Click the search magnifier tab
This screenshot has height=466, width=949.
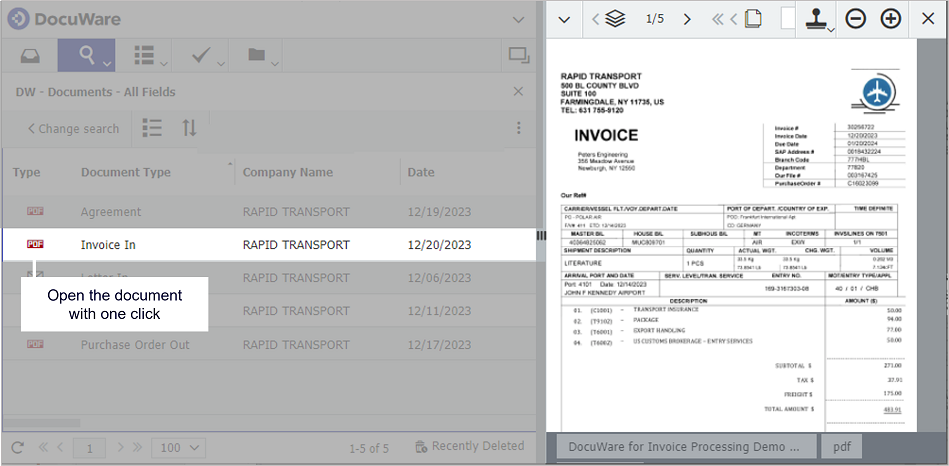85,55
